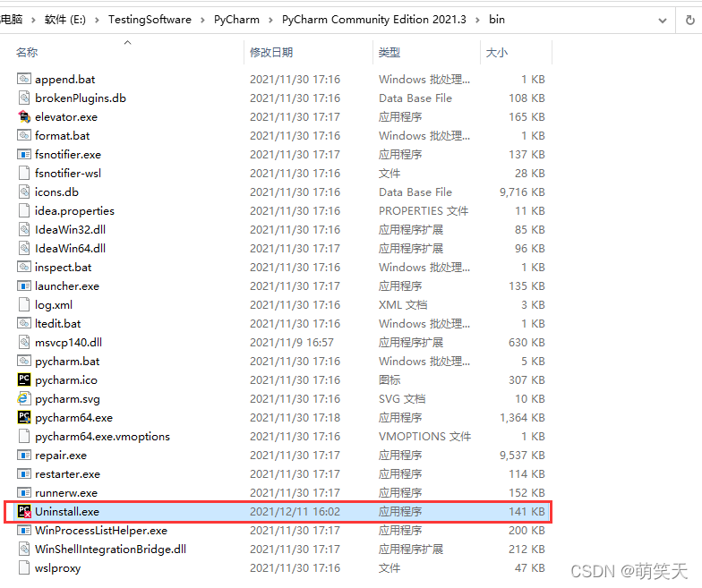Image resolution: width=702 pixels, height=588 pixels.
Task: Select the msvcp140.dll icon
Action: 24,342
